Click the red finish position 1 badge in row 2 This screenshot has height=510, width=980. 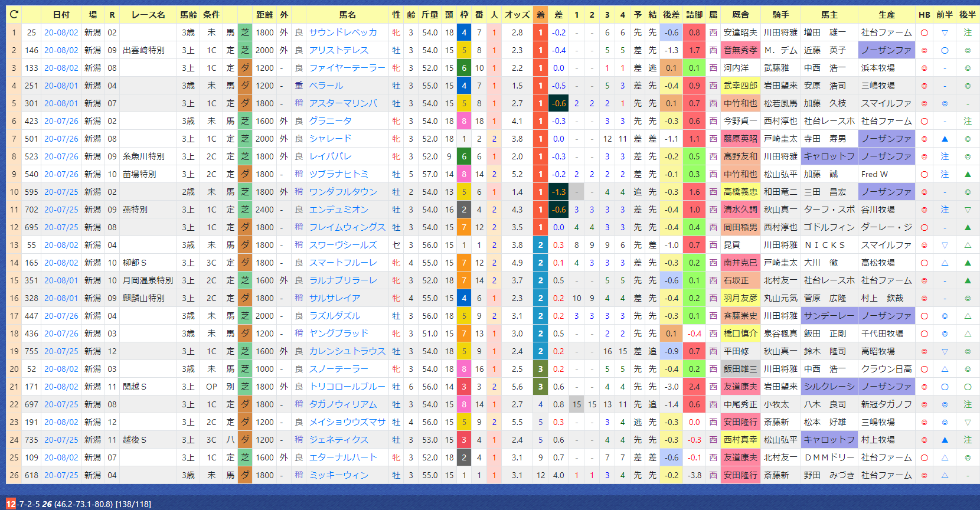[x=540, y=50]
